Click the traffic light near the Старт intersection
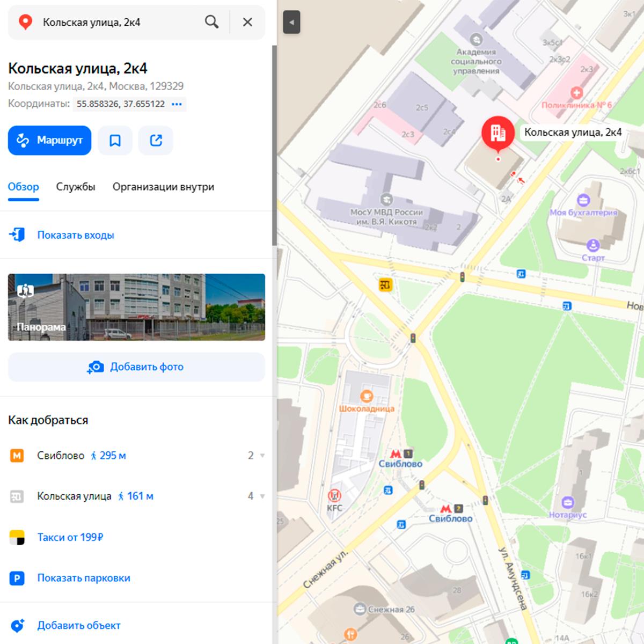The height and width of the screenshot is (644, 644). click(x=462, y=277)
